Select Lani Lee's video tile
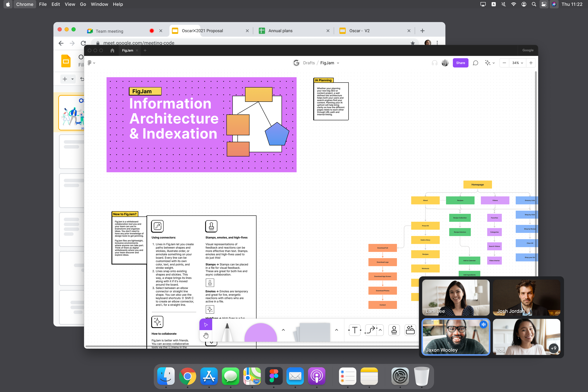Viewport: 588px width, 392px height. [x=456, y=297]
